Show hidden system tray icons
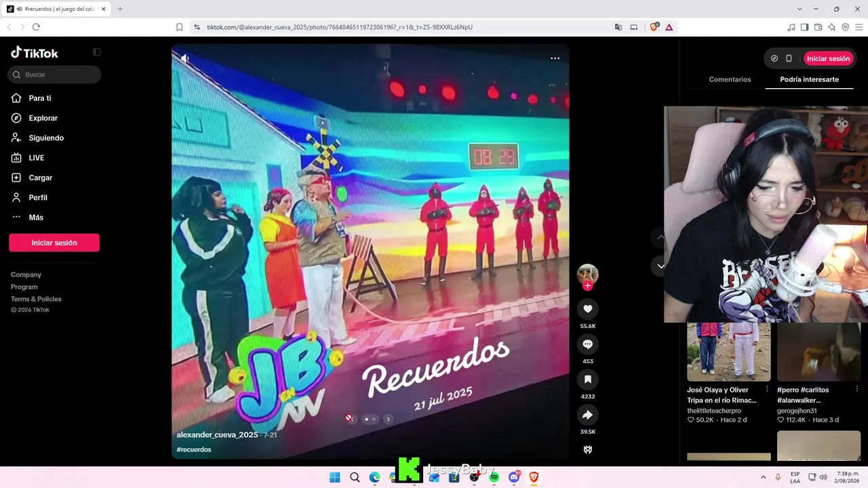Viewport: 868px width, 488px height. pos(763,477)
